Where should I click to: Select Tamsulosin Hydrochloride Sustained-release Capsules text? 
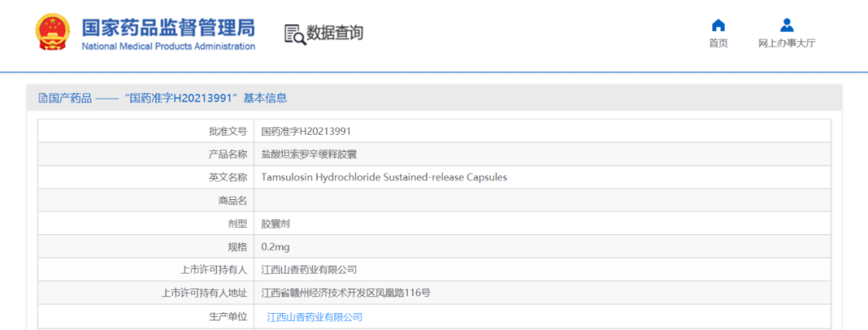click(x=384, y=178)
